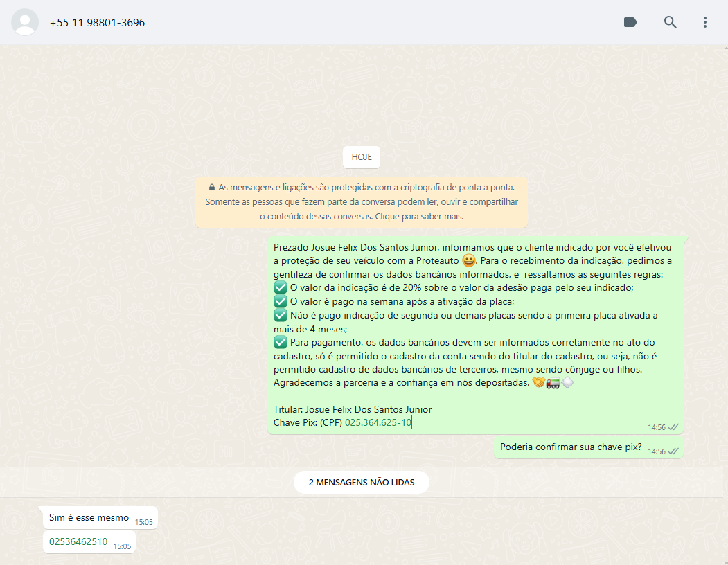Click check emoji beside 'Não é pago indicação'

(x=281, y=315)
